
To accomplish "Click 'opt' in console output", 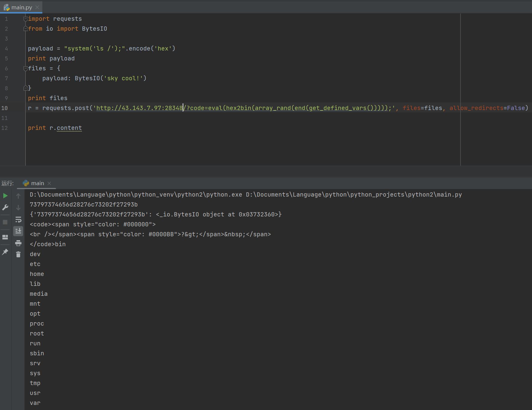I will pyautogui.click(x=35, y=314).
